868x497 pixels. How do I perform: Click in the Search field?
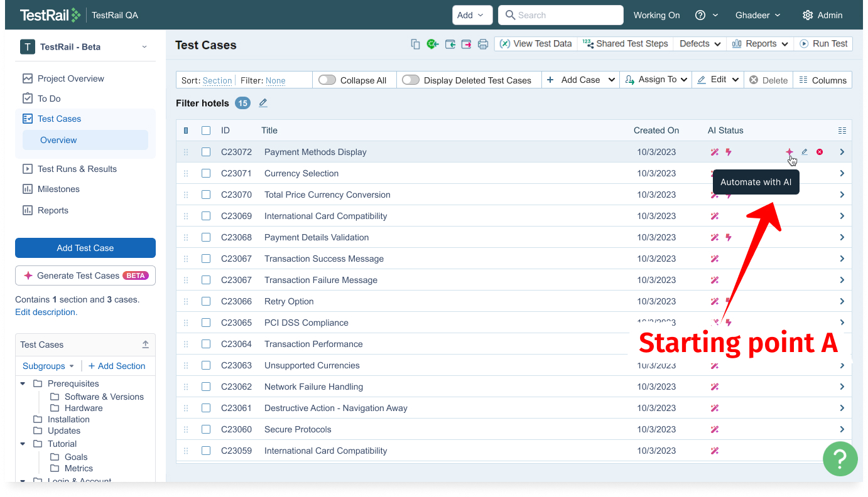[561, 15]
